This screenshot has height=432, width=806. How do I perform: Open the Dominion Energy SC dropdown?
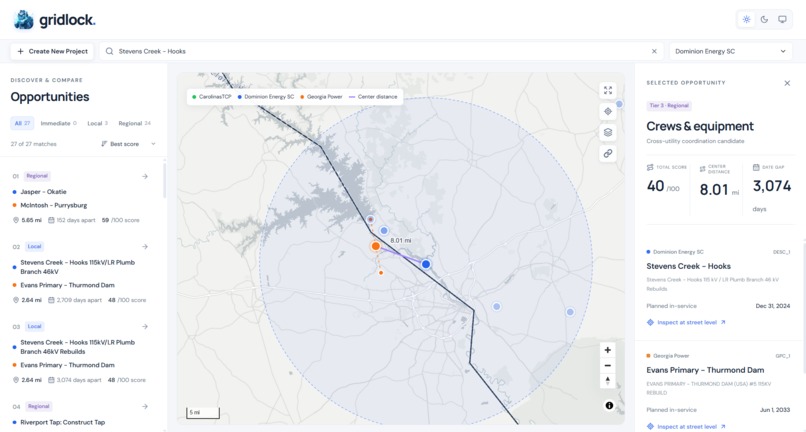click(730, 51)
